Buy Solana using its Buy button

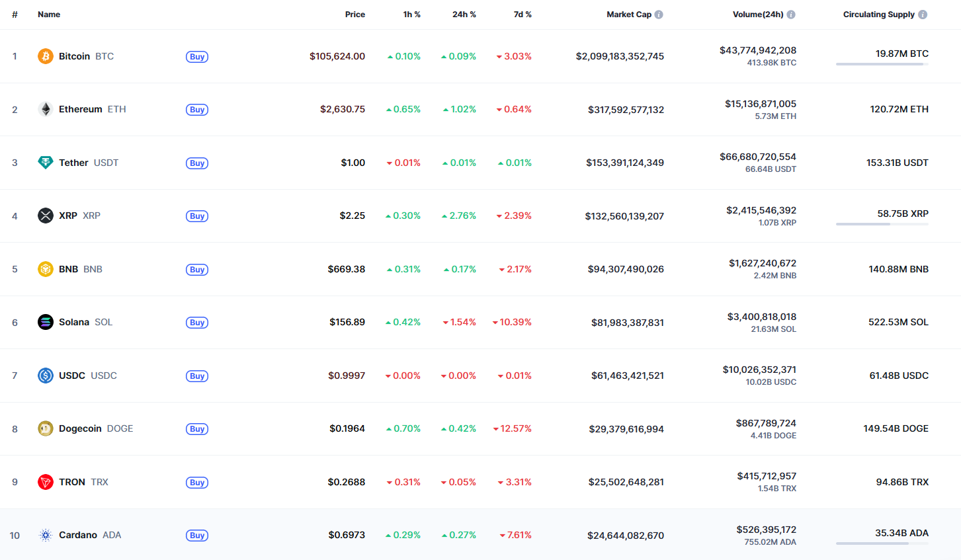197,323
